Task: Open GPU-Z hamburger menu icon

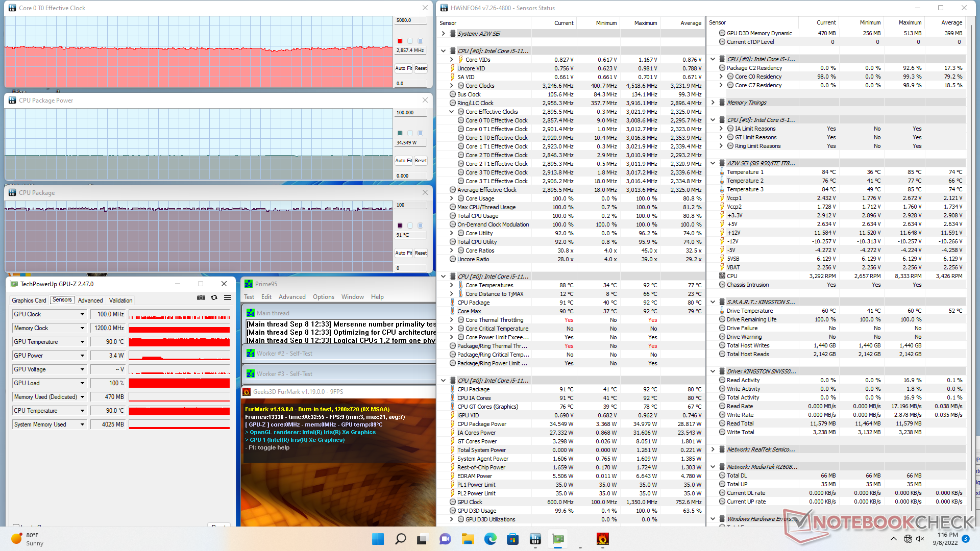Action: pos(228,297)
